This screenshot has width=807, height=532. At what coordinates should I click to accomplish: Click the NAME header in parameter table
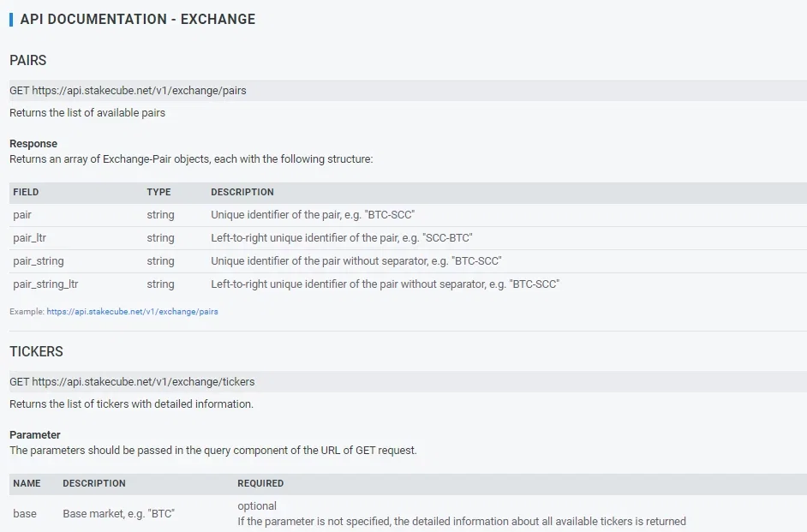(x=27, y=483)
